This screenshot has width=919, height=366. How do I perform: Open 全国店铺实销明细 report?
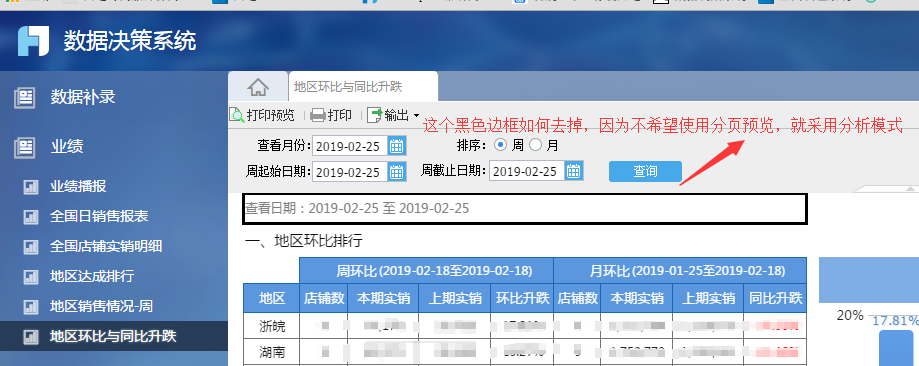tap(105, 247)
